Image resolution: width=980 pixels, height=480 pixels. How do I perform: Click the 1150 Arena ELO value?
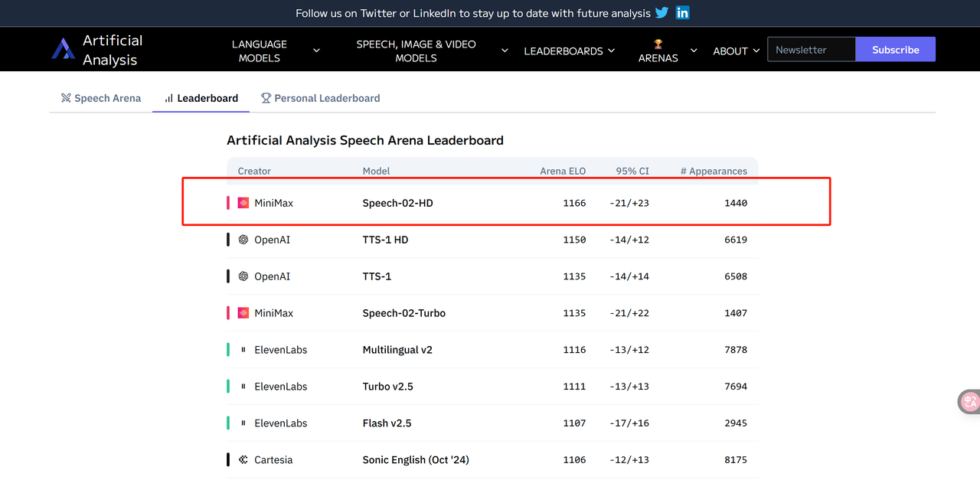tap(574, 240)
